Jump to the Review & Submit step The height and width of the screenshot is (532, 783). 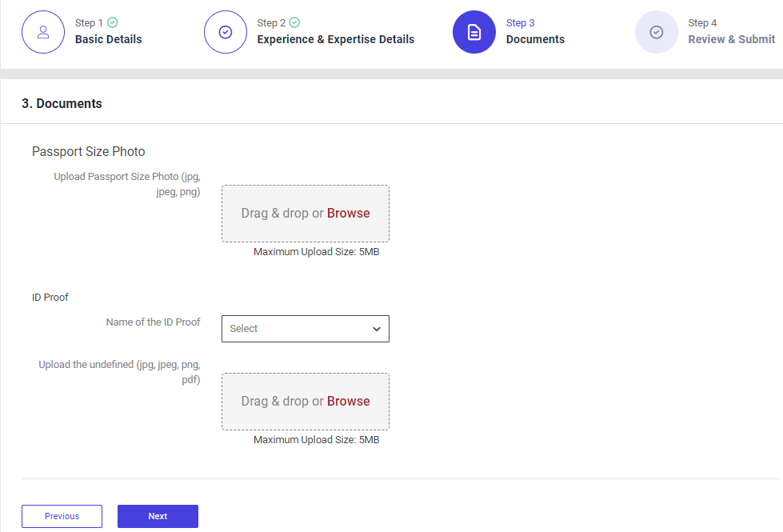[731, 39]
